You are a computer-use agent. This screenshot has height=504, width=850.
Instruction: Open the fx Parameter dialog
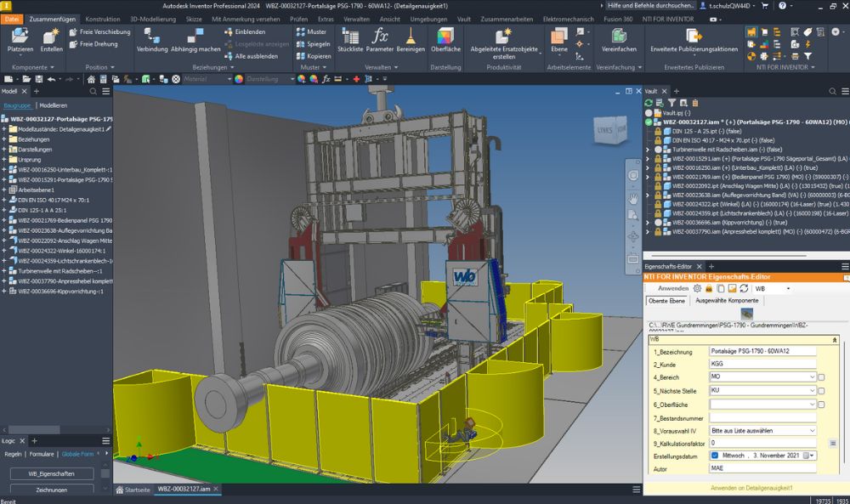(379, 40)
